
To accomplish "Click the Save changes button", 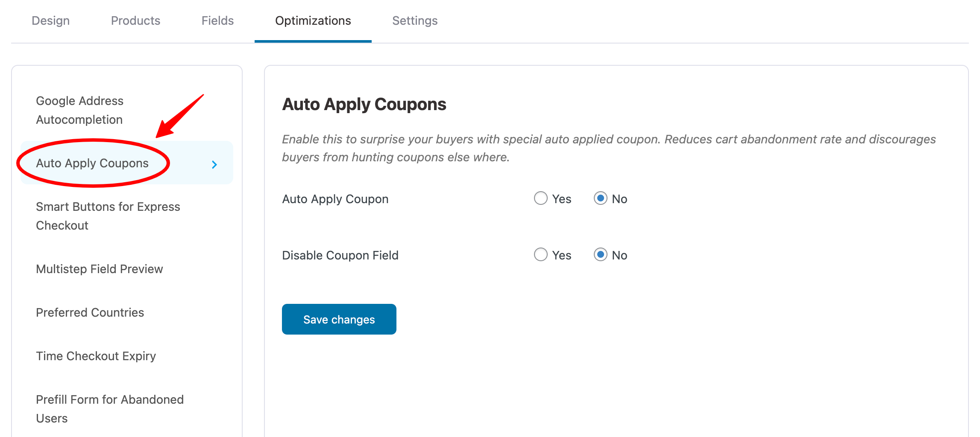I will pyautogui.click(x=339, y=319).
